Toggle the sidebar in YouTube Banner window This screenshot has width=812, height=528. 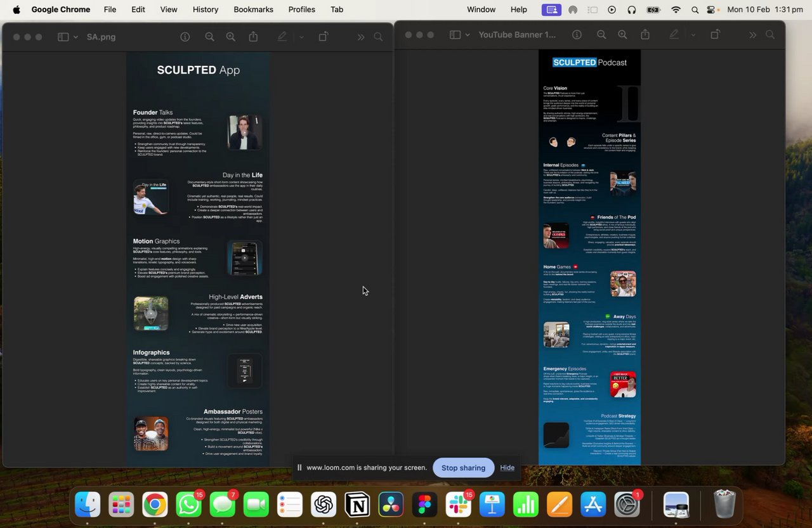(x=455, y=35)
